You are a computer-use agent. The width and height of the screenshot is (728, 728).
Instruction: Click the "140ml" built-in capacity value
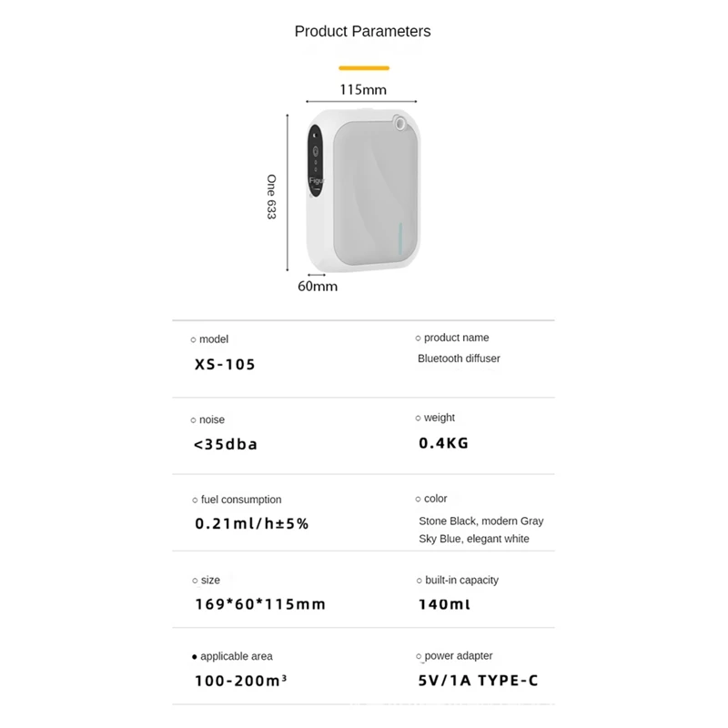[444, 604]
